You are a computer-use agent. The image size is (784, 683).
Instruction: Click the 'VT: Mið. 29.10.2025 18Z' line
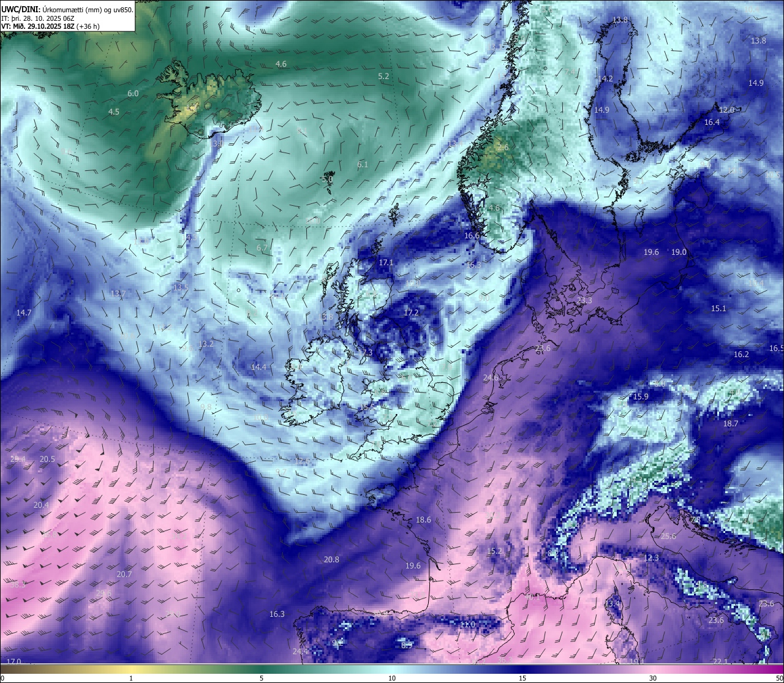point(50,26)
